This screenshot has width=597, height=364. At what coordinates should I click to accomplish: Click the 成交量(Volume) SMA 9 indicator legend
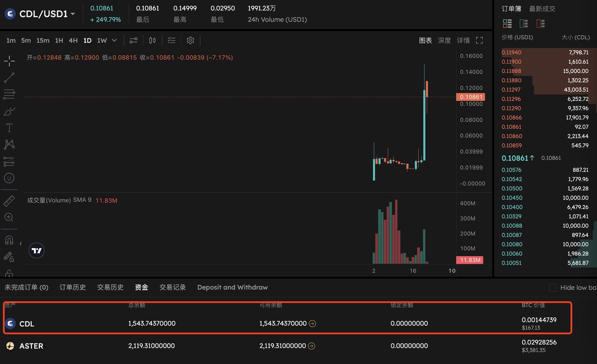[x=59, y=200]
